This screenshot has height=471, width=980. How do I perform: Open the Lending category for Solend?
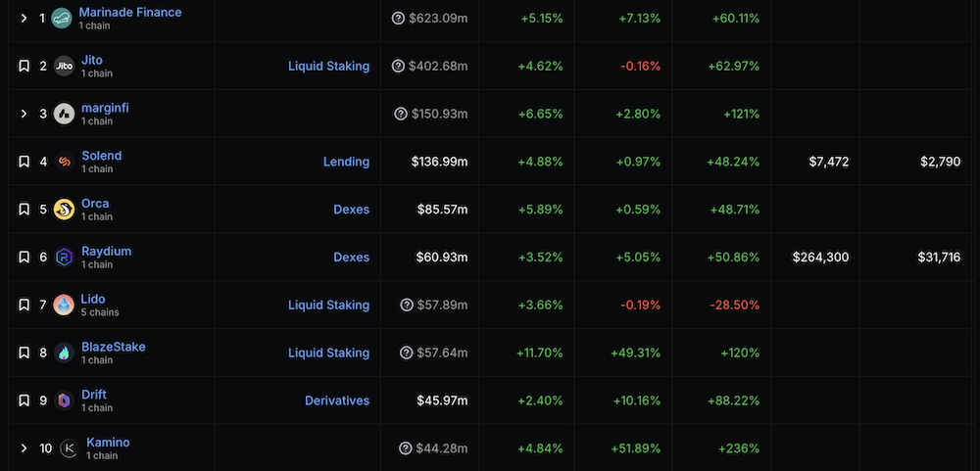coord(346,162)
